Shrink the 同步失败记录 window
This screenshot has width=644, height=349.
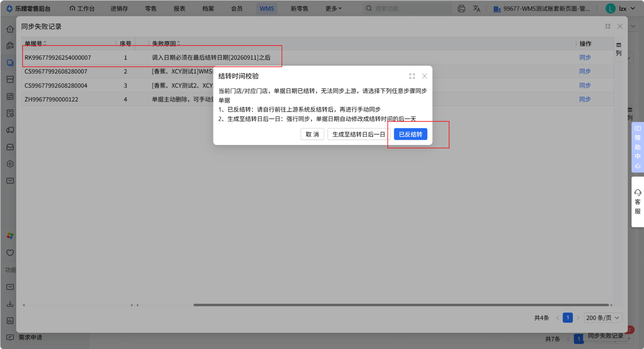pos(608,26)
